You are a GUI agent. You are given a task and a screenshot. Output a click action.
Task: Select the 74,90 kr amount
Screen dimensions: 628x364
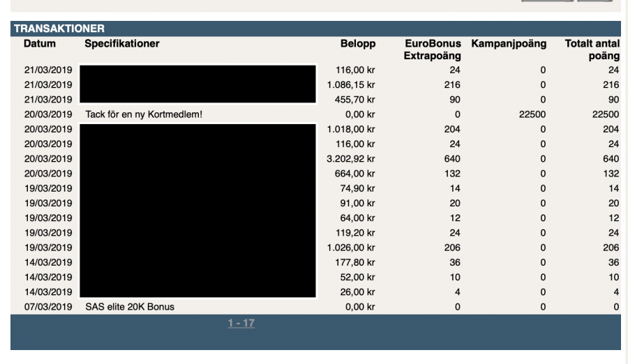359,188
